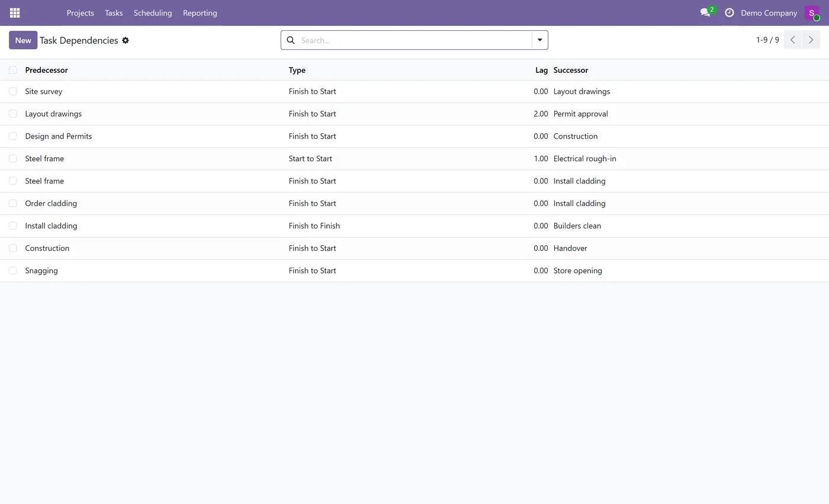Check the Site survey row checkbox
The height and width of the screenshot is (504, 829).
coord(13,91)
